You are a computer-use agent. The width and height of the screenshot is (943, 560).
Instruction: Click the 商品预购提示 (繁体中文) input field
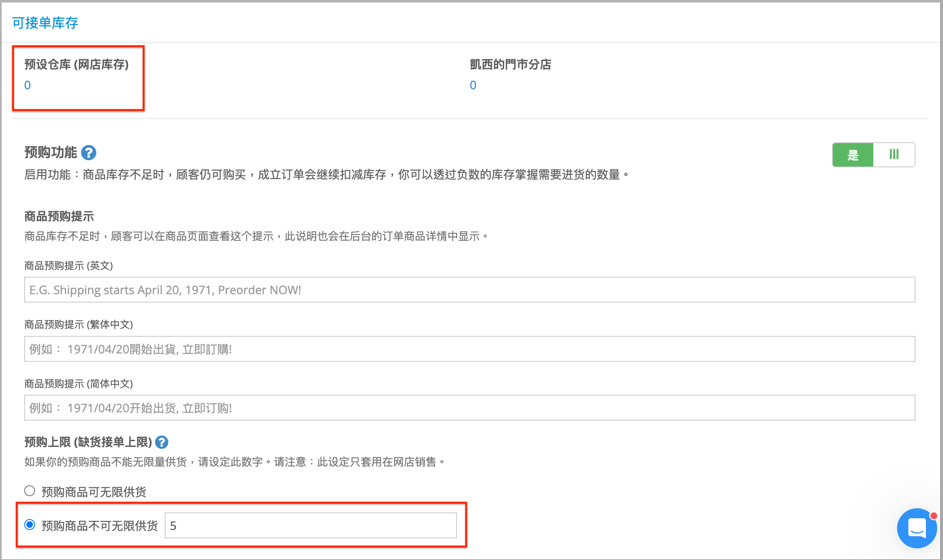coord(469,349)
